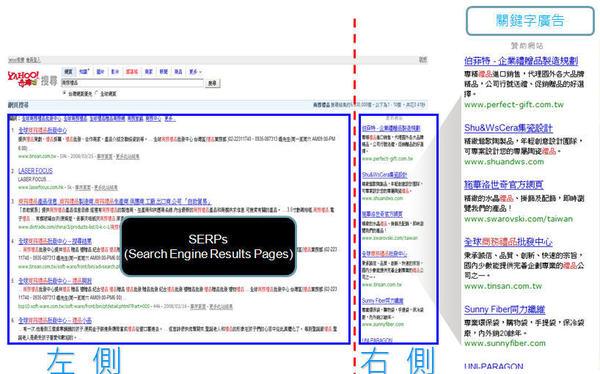
Task: Open 全球商務禮品批發中心 ad in enlarged panel
Action: [x=508, y=242]
